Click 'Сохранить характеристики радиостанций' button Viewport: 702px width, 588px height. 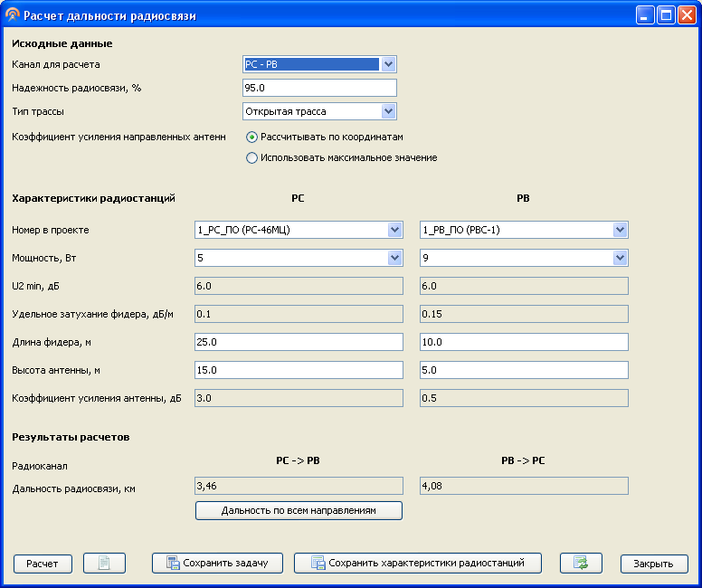pos(418,563)
